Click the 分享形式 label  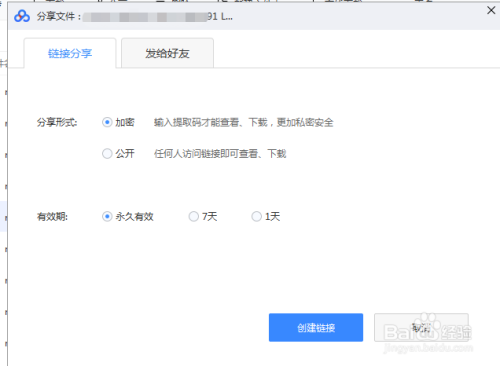[57, 122]
